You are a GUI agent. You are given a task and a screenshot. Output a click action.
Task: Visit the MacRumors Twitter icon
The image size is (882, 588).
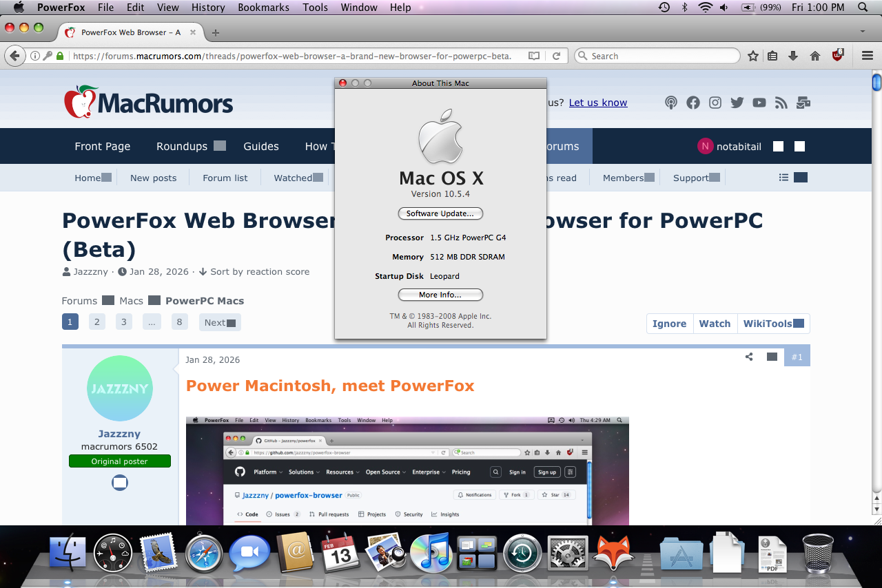[x=737, y=103]
